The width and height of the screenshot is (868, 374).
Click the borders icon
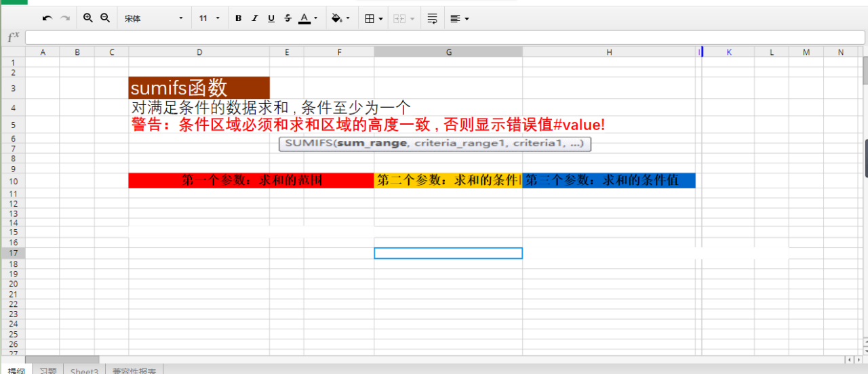click(x=370, y=18)
